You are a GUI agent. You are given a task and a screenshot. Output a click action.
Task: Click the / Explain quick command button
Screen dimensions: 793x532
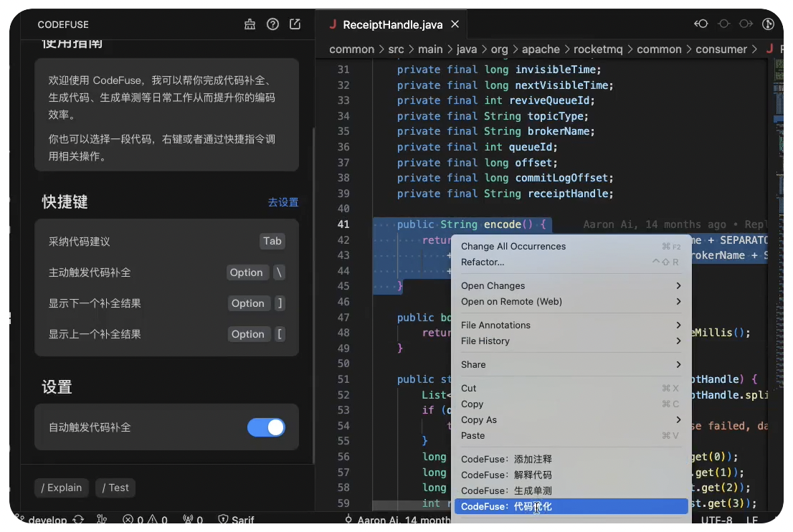(62, 488)
